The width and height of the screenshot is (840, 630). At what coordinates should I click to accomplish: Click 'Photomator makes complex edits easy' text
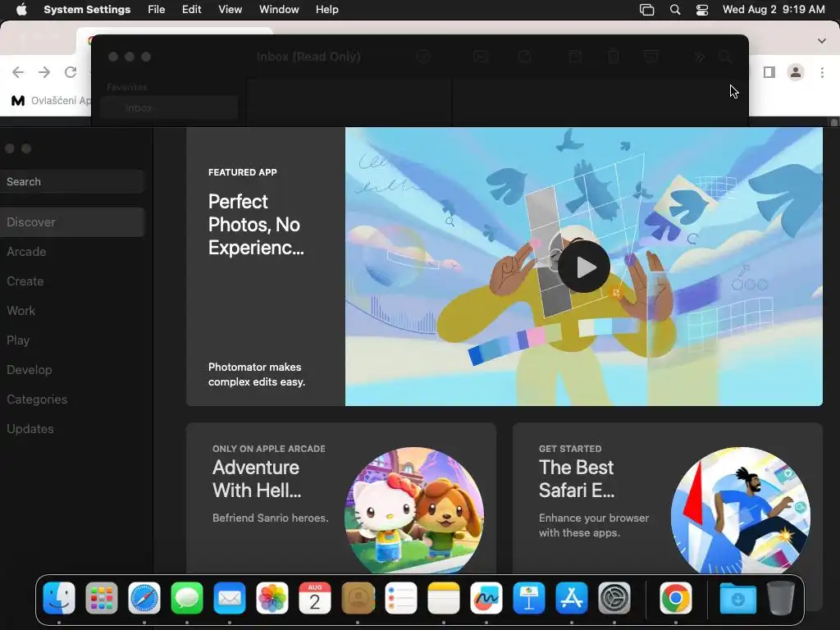(257, 374)
